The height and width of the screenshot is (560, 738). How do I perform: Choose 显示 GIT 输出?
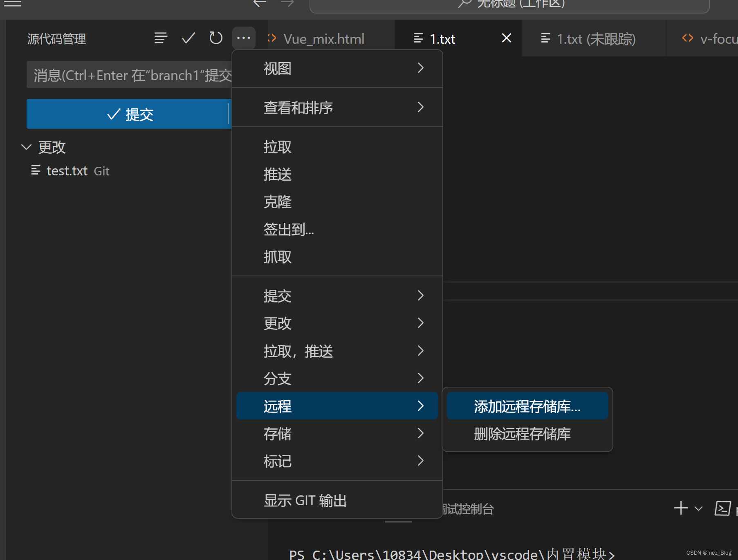(337, 500)
